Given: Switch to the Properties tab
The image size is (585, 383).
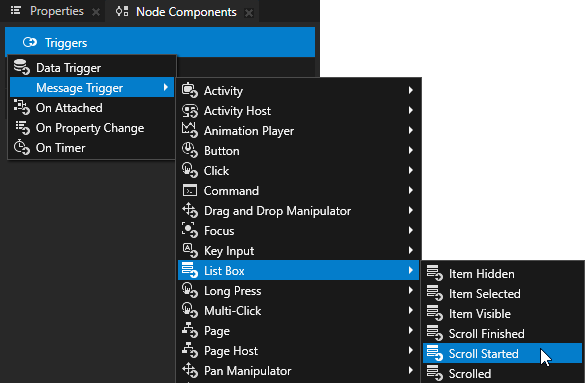Looking at the screenshot, I should point(57,11).
